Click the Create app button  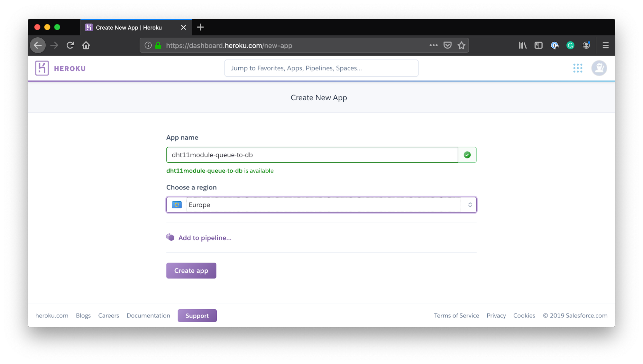pyautogui.click(x=191, y=271)
